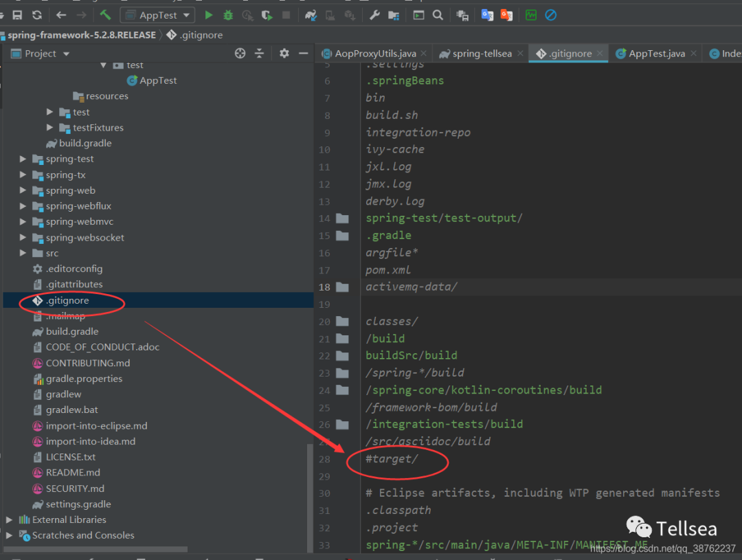Expand the spring-webmvc module folder
The width and height of the screenshot is (742, 560).
tap(23, 222)
